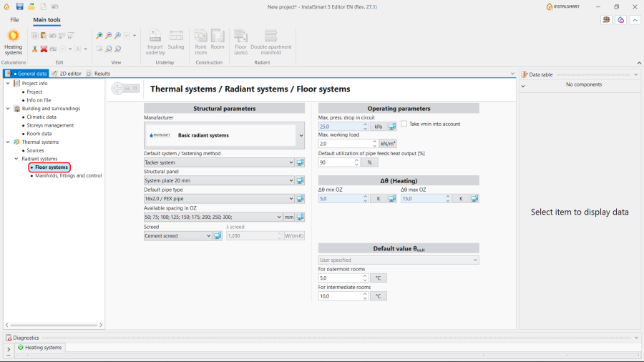Image resolution: width=644 pixels, height=362 pixels.
Task: Increase For outermost rooms stepper
Action: (x=365, y=276)
